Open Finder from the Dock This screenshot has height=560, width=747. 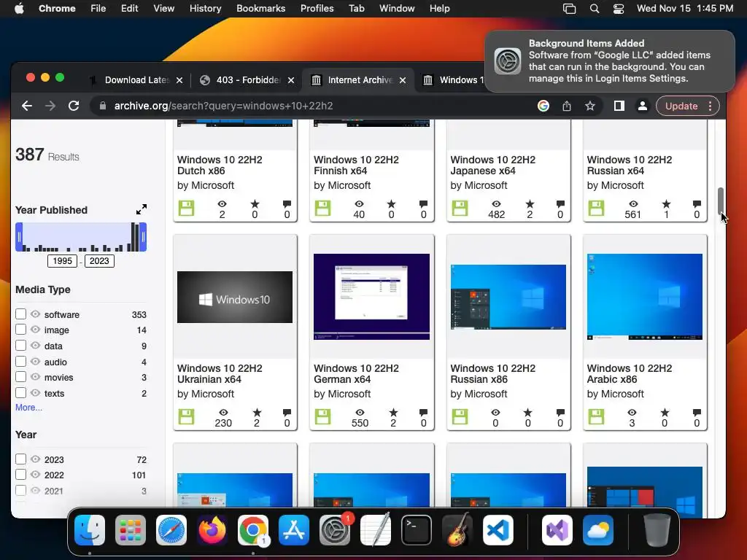click(x=90, y=530)
